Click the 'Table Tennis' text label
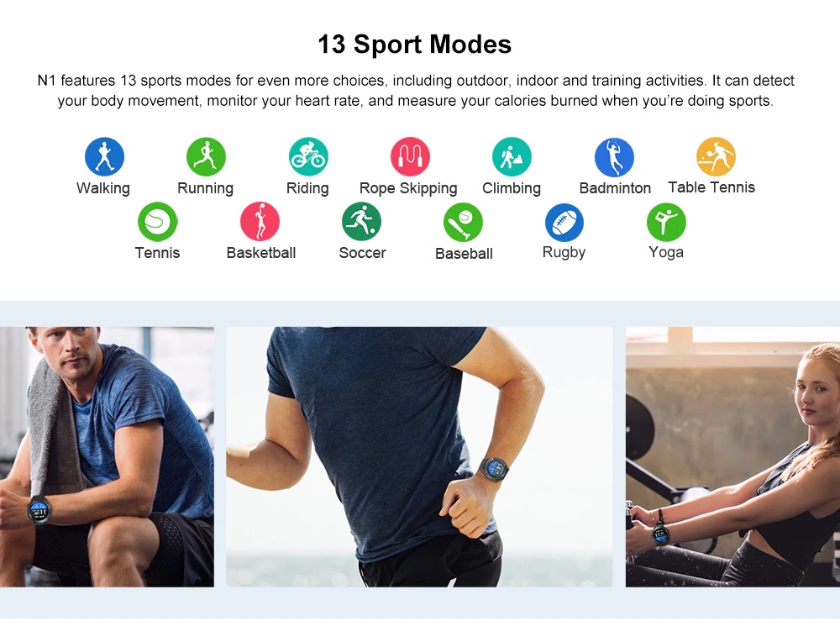 click(x=711, y=187)
